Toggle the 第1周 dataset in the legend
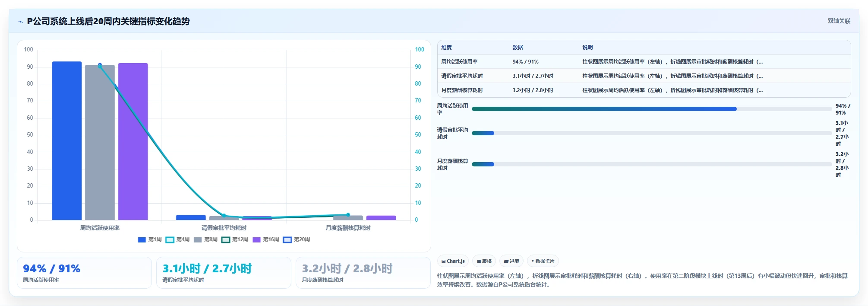 [149, 239]
